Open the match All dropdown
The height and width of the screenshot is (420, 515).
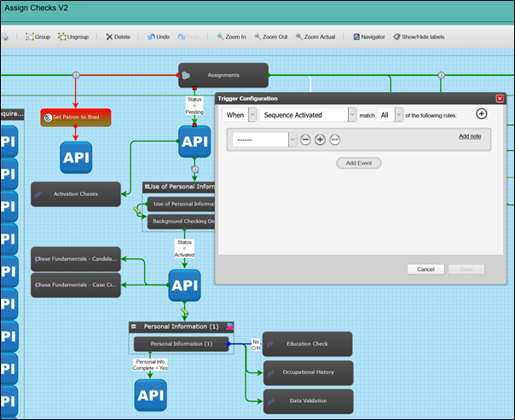(x=399, y=115)
